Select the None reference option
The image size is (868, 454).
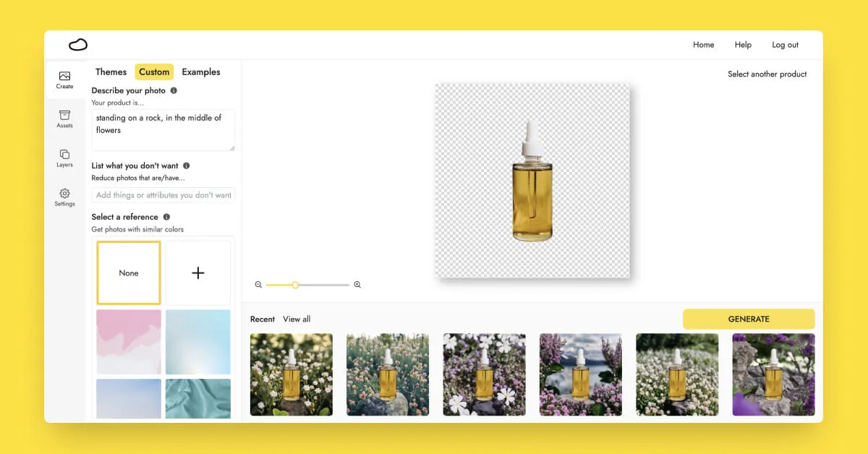pyautogui.click(x=129, y=273)
